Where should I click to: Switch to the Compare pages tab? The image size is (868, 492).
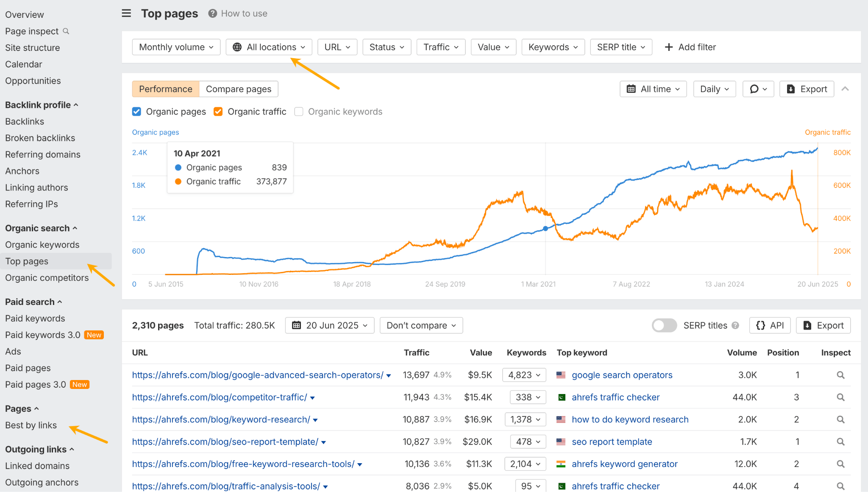pyautogui.click(x=239, y=89)
